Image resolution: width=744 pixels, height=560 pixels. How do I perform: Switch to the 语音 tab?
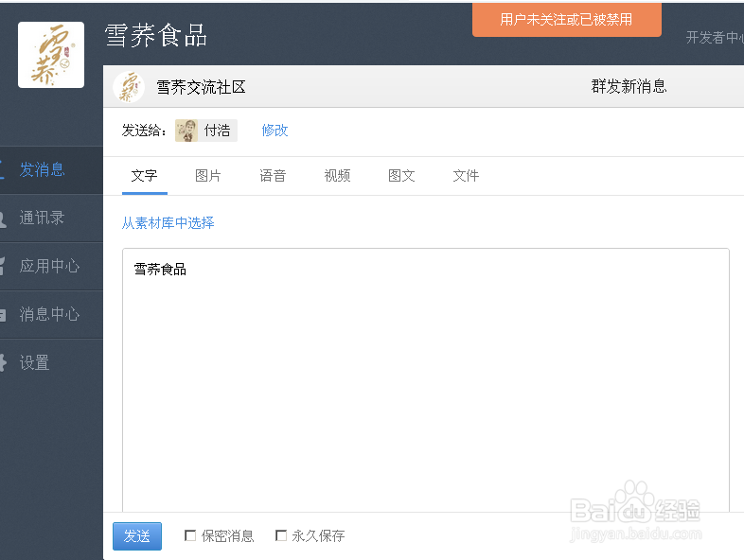coord(273,176)
